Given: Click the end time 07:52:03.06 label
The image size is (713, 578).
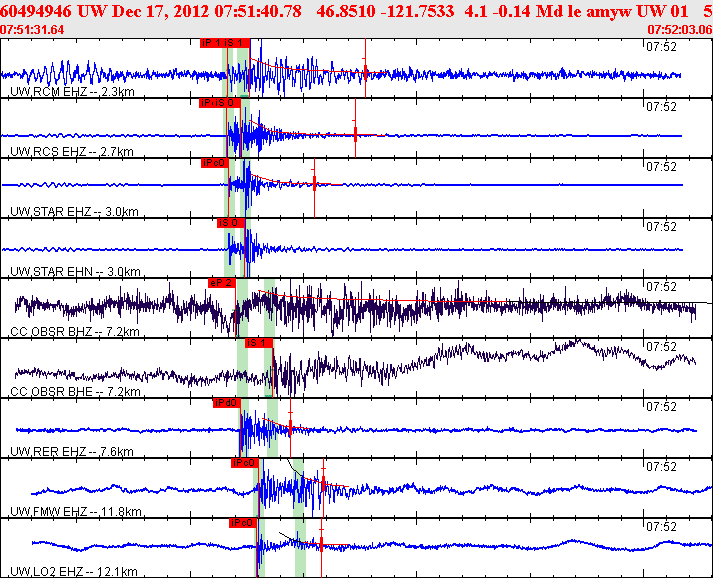Looking at the screenshot, I should pos(680,30).
